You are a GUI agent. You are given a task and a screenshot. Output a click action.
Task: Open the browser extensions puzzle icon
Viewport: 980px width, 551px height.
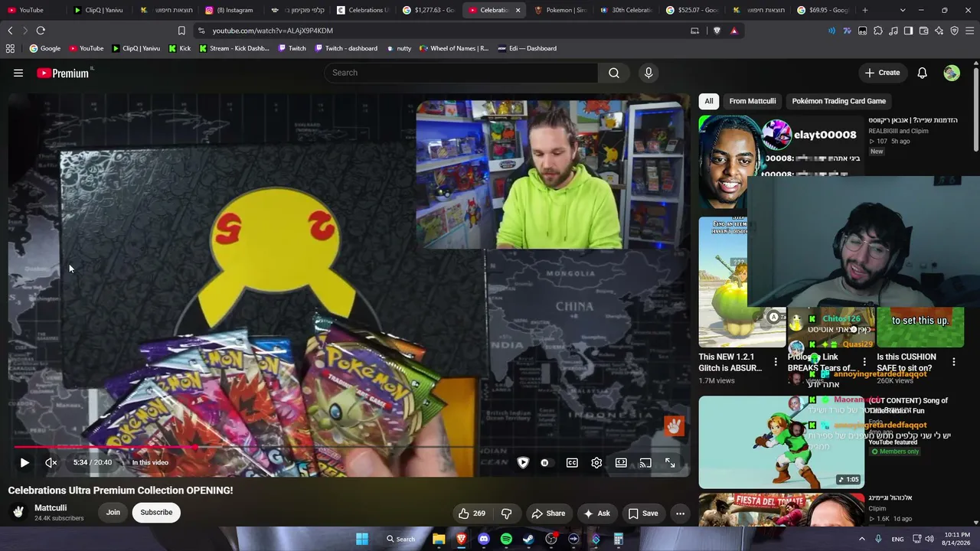(878, 31)
